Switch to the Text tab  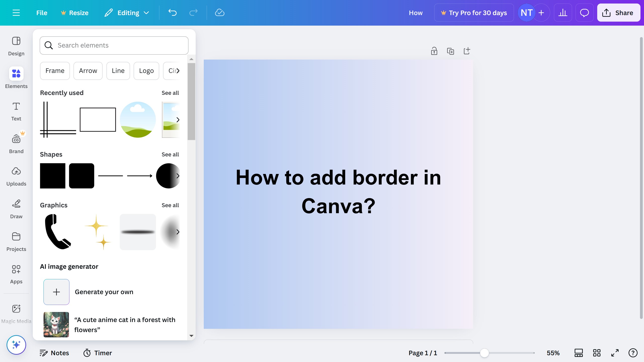click(x=16, y=111)
